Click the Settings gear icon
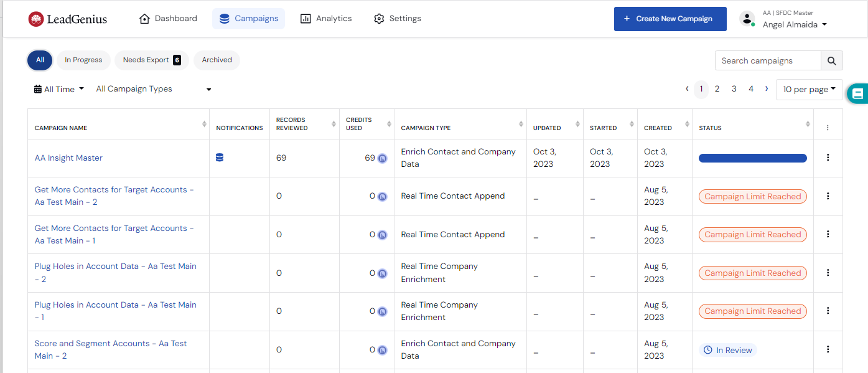The image size is (868, 373). pyautogui.click(x=379, y=18)
